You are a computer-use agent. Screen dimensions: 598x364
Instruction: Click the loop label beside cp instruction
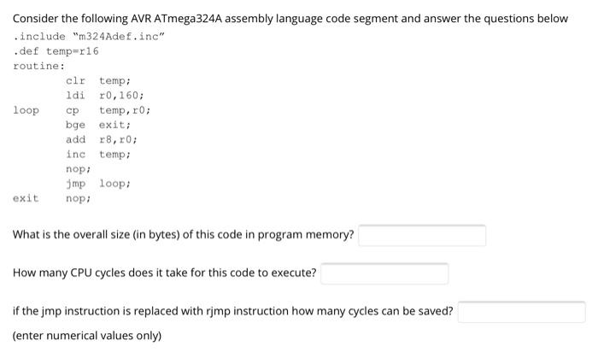coord(26,110)
